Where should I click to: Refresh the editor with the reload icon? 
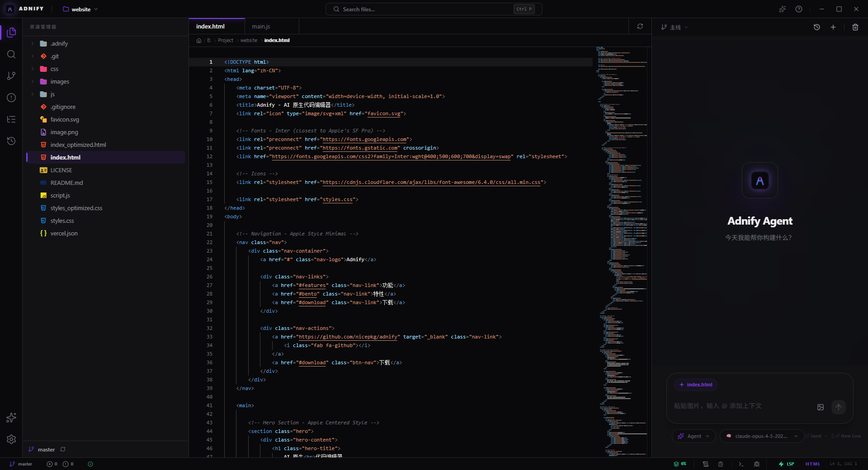pyautogui.click(x=640, y=27)
